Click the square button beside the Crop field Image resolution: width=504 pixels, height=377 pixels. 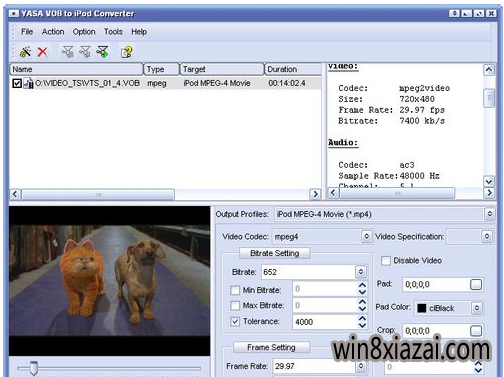tap(476, 331)
